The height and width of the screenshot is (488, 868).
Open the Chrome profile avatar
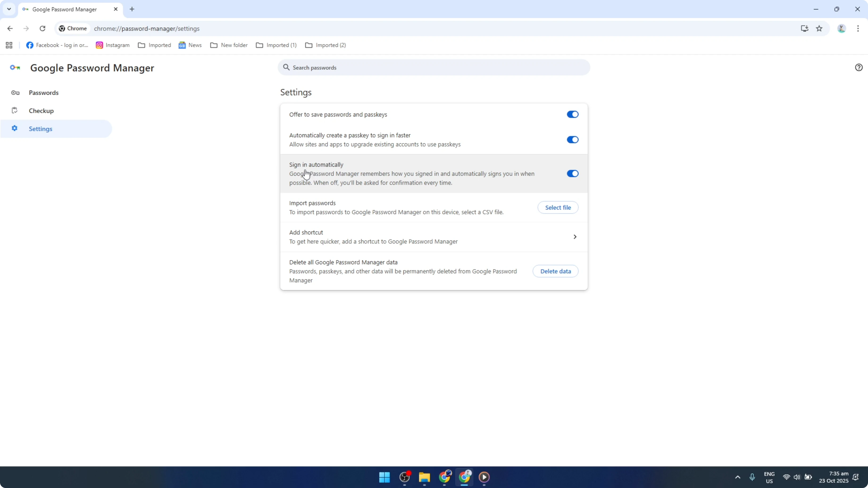click(841, 29)
